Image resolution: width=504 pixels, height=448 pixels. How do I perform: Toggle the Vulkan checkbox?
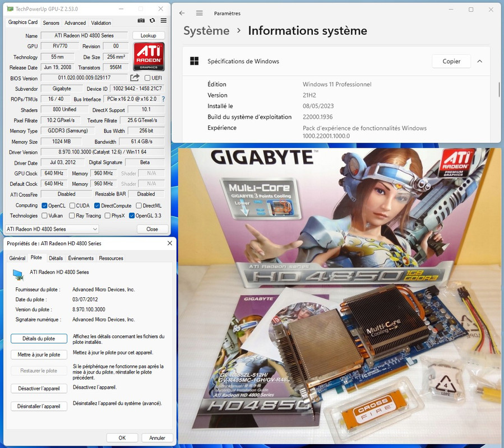[45, 216]
